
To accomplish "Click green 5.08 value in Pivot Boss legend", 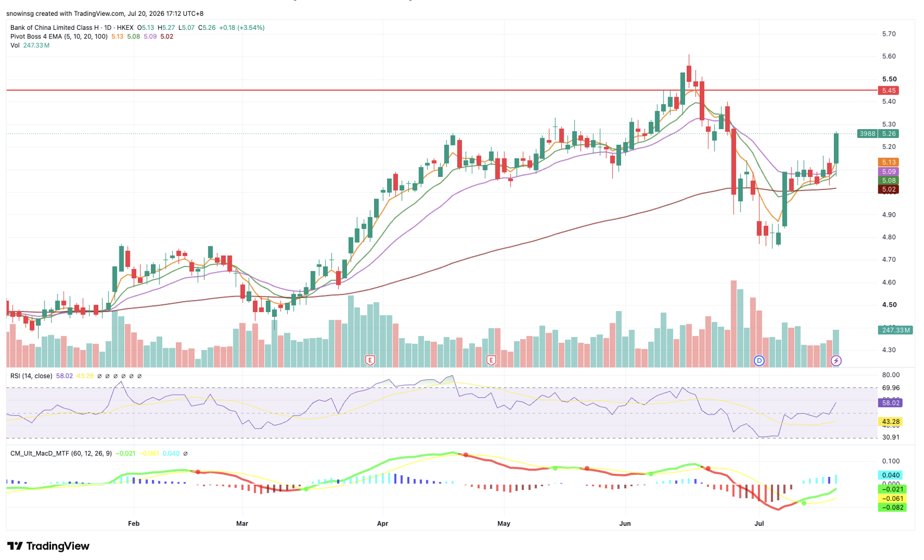I will (x=134, y=36).
